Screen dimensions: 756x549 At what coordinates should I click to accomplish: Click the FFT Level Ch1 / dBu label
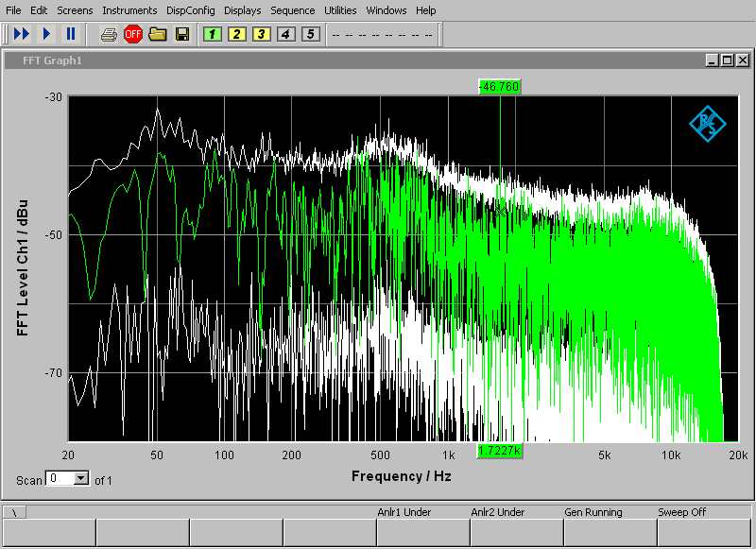click(22, 267)
